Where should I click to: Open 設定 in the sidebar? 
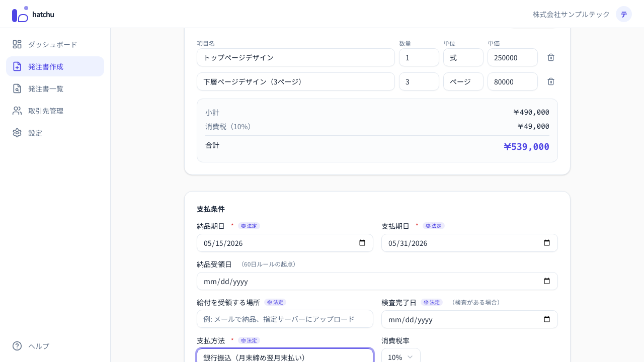(x=55, y=133)
